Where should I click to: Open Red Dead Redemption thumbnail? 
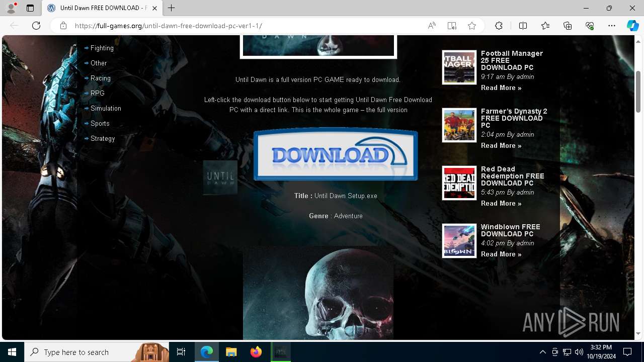[x=459, y=183]
